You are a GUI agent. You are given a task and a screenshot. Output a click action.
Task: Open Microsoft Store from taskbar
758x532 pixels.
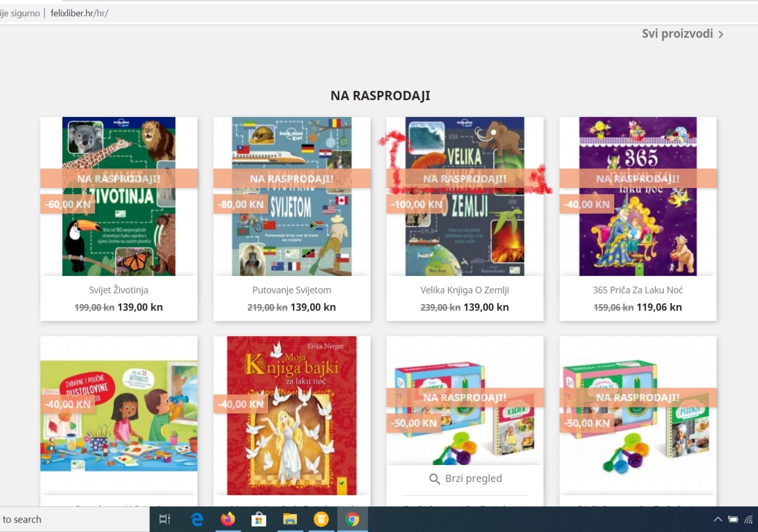259,519
